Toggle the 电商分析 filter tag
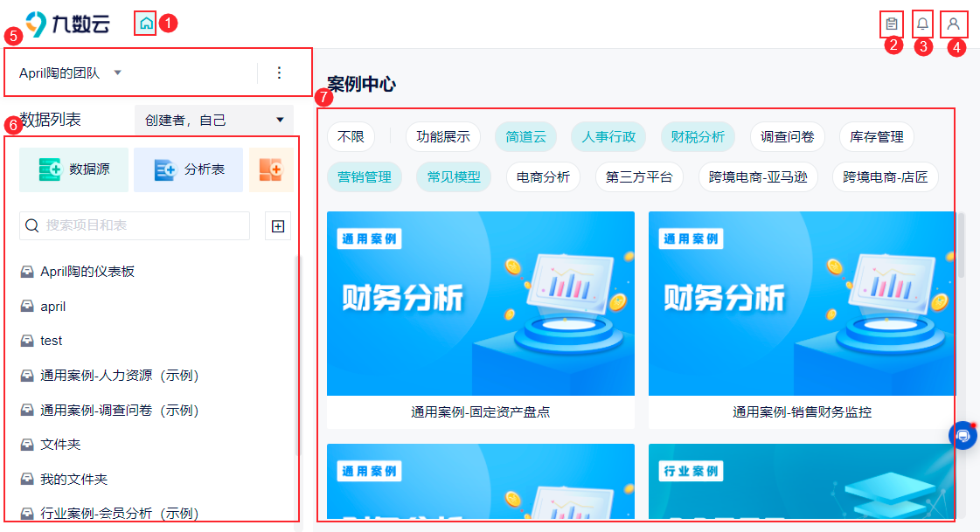This screenshot has height=532, width=980. pyautogui.click(x=543, y=177)
